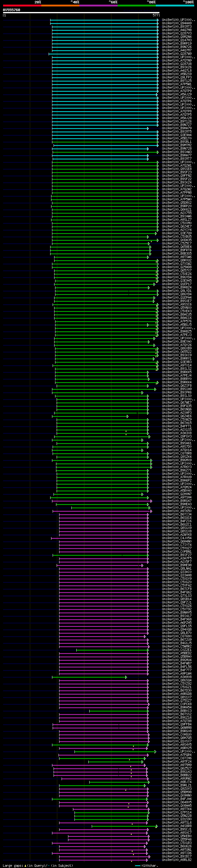This screenshot has height=868, width=197.
Task: Select hit label UniRef100_Q9SSE8
Action: tap(177, 169)
